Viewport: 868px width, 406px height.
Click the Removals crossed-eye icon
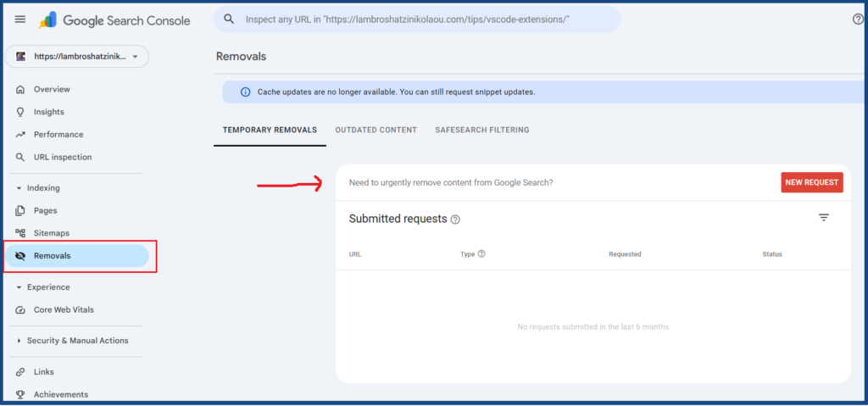tap(21, 256)
